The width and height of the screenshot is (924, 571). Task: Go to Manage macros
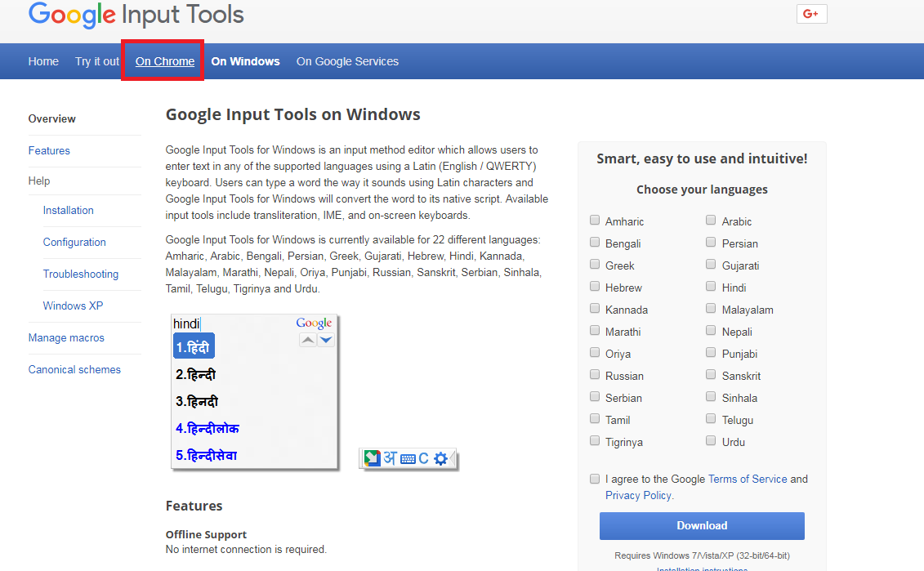66,337
